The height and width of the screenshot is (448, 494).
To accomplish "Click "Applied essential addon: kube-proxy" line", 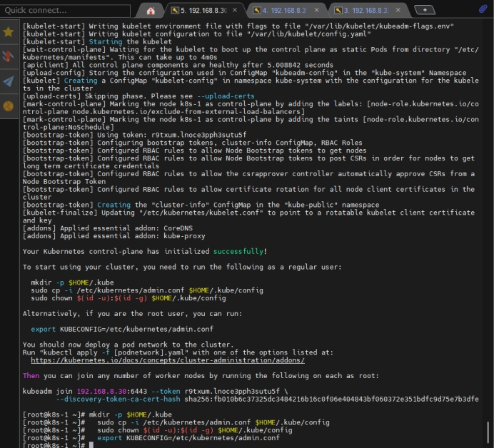I will tap(114, 236).
